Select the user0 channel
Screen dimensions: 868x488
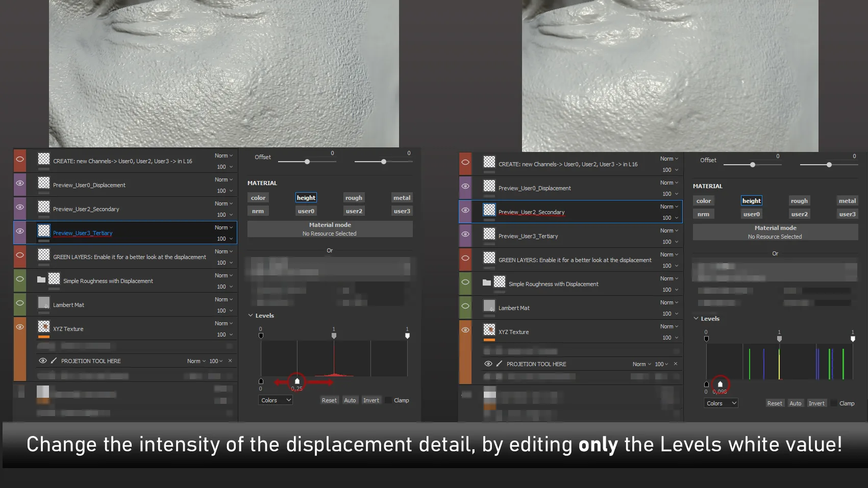pyautogui.click(x=306, y=211)
